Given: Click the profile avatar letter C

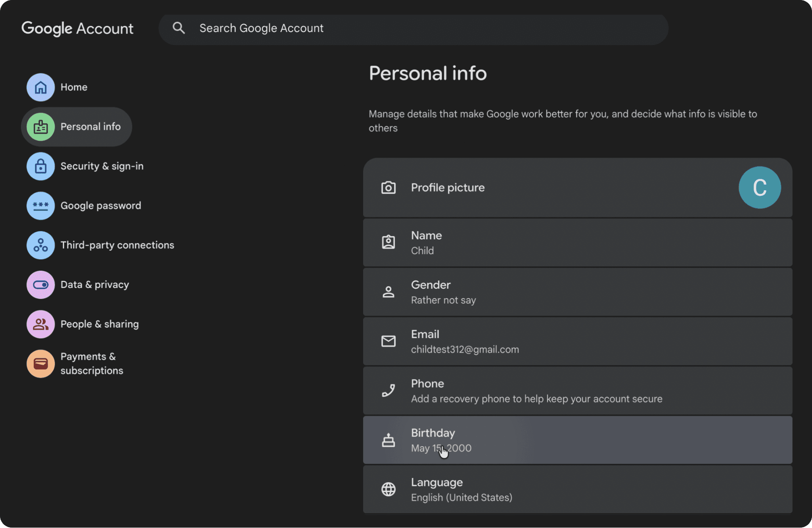Looking at the screenshot, I should [760, 187].
